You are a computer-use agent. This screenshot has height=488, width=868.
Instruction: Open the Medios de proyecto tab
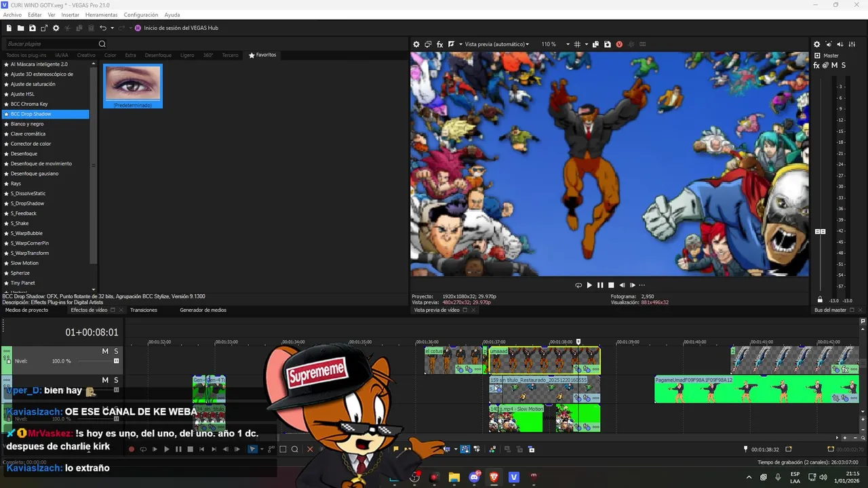coord(26,310)
